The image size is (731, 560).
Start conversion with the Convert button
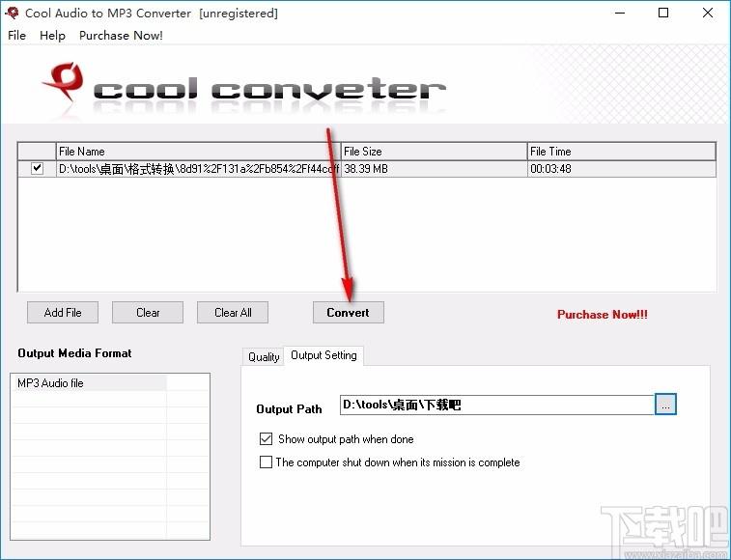349,313
